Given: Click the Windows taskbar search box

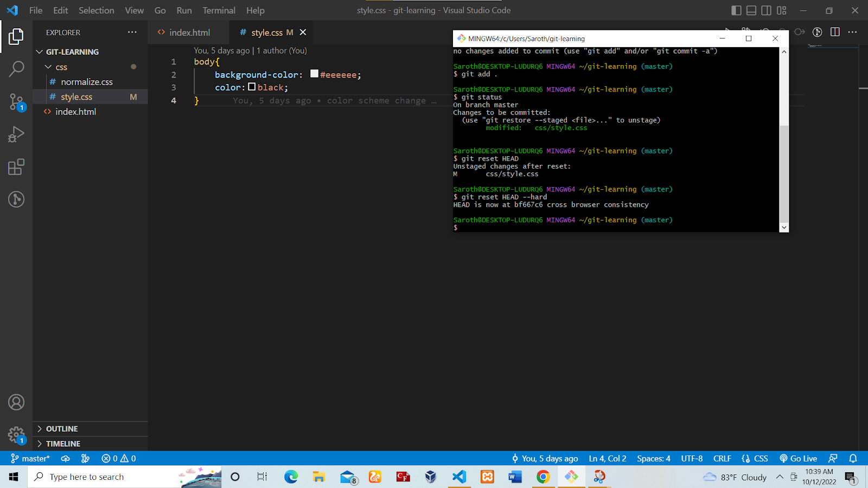Looking at the screenshot, I should (103, 477).
